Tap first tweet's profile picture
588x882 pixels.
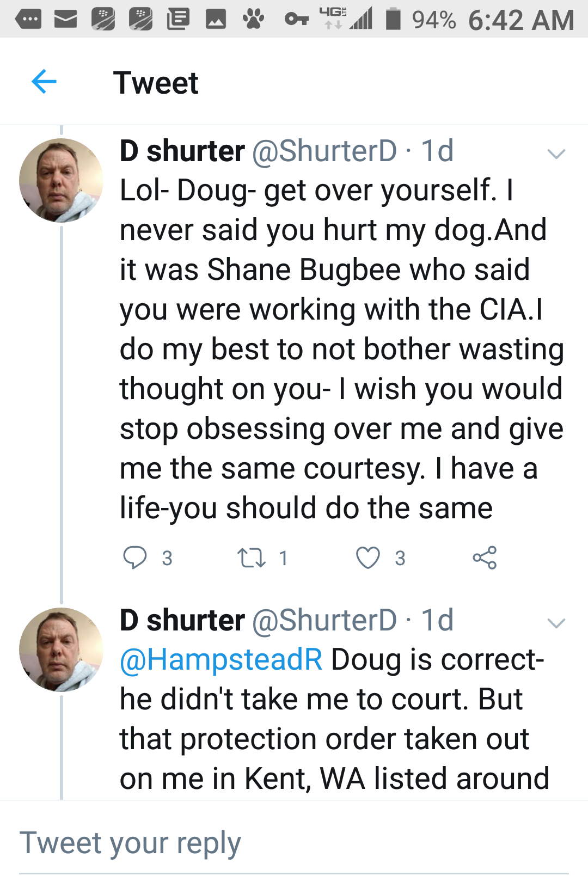(x=61, y=180)
